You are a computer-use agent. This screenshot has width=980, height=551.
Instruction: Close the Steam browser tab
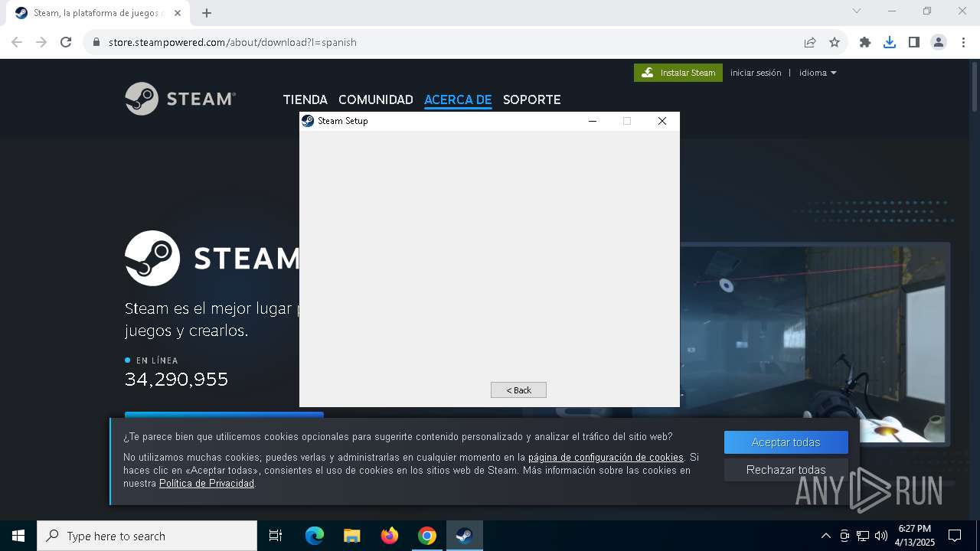pos(178,13)
